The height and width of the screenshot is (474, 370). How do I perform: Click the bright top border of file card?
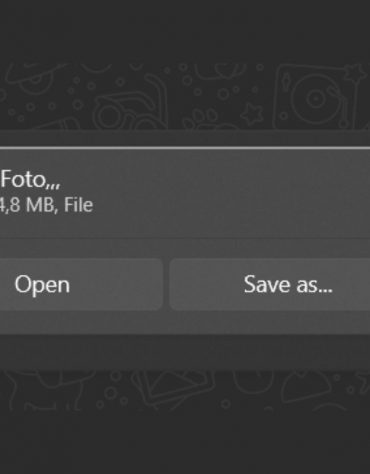pyautogui.click(x=185, y=148)
